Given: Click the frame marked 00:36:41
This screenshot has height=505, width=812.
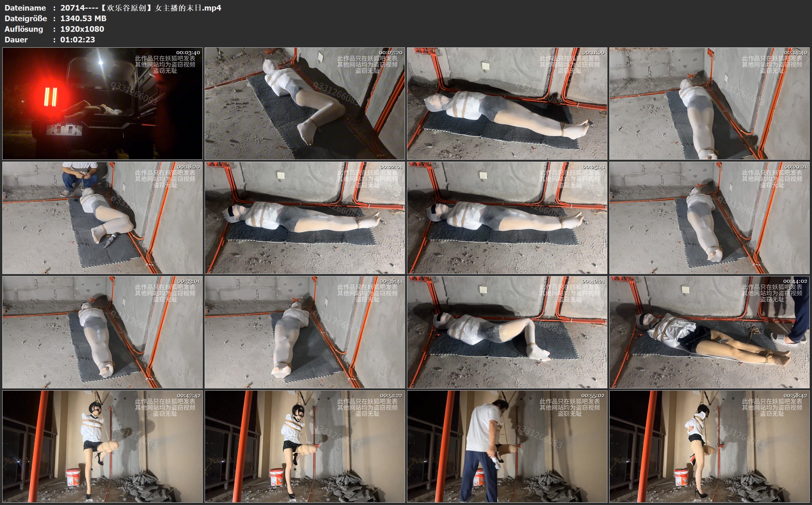Looking at the screenshot, I should pyautogui.click(x=305, y=332).
